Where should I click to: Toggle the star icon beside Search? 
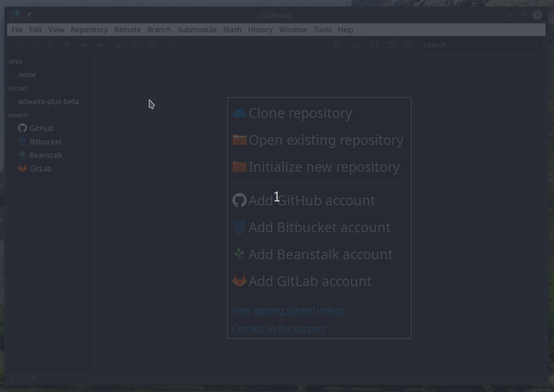tap(409, 45)
